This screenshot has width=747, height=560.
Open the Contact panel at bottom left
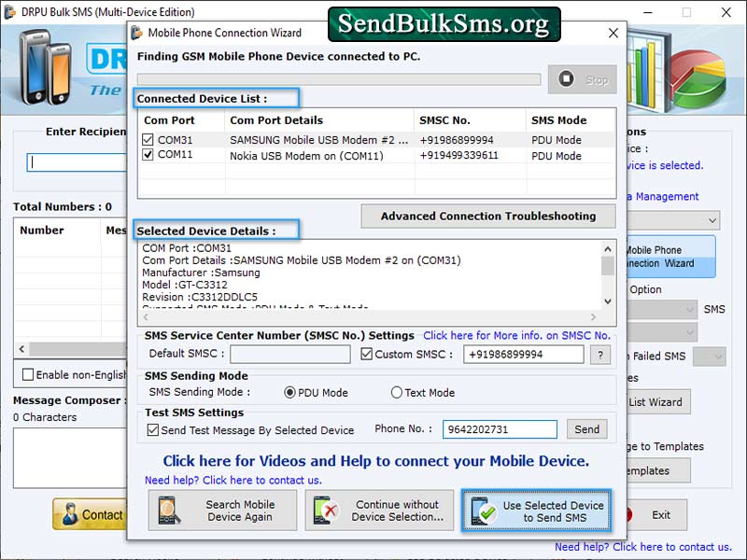(90, 514)
